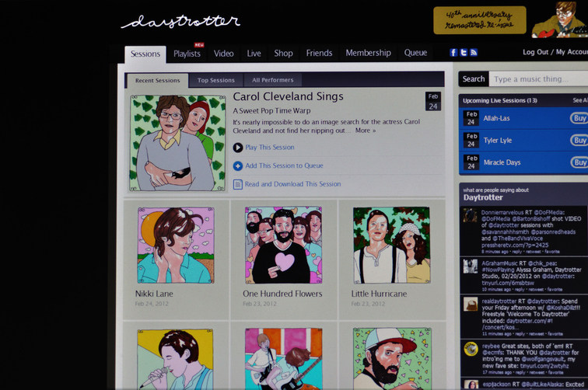Click the plus icon for Add to Queue
The height and width of the screenshot is (390, 588).
coord(238,165)
